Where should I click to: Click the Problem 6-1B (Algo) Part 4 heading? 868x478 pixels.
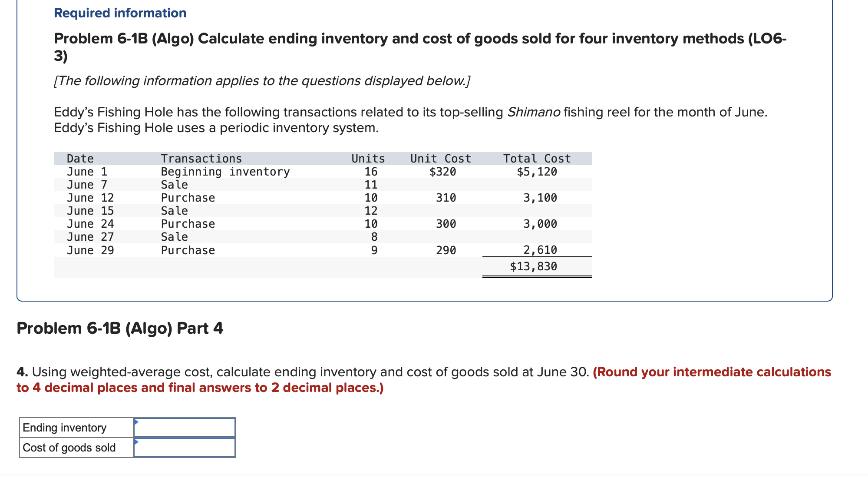pyautogui.click(x=119, y=329)
